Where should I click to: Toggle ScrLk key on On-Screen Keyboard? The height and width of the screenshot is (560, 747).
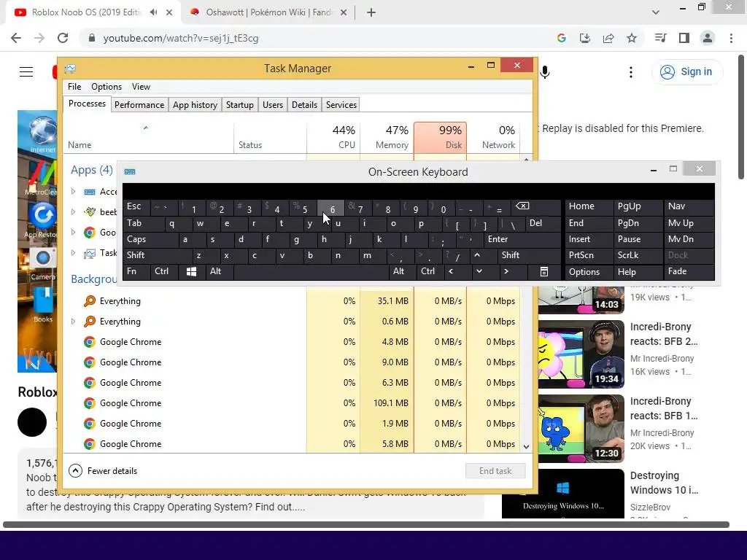point(638,255)
